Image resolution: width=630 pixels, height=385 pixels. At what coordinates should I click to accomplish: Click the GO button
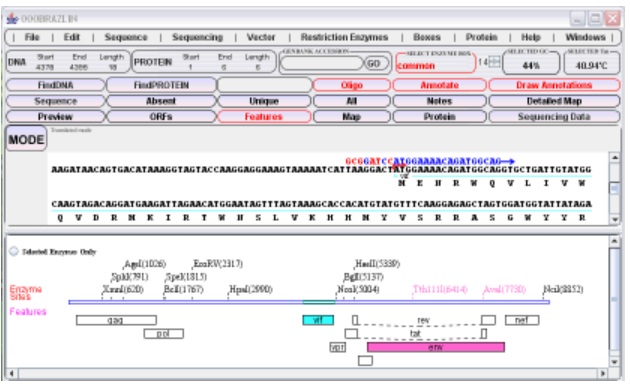point(376,63)
